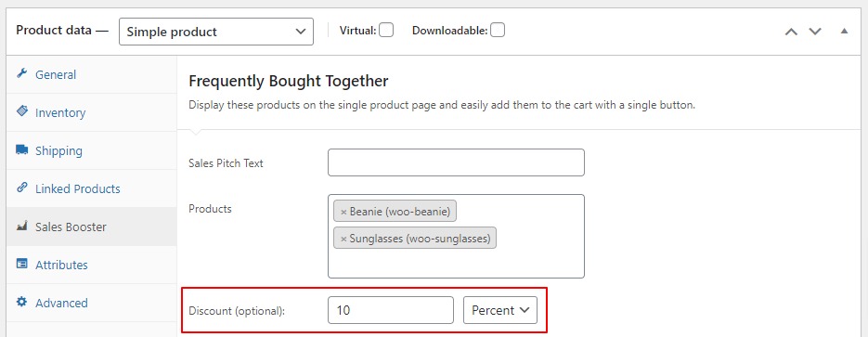Click the Inventory tag icon

click(22, 111)
